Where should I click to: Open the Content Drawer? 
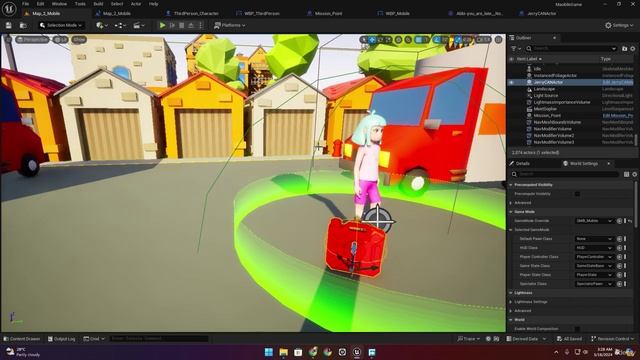click(x=22, y=339)
